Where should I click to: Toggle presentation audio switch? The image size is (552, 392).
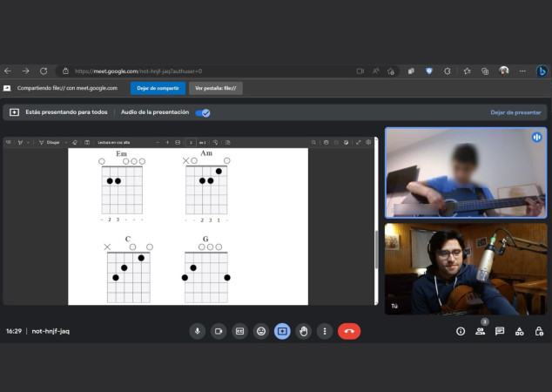click(x=203, y=112)
